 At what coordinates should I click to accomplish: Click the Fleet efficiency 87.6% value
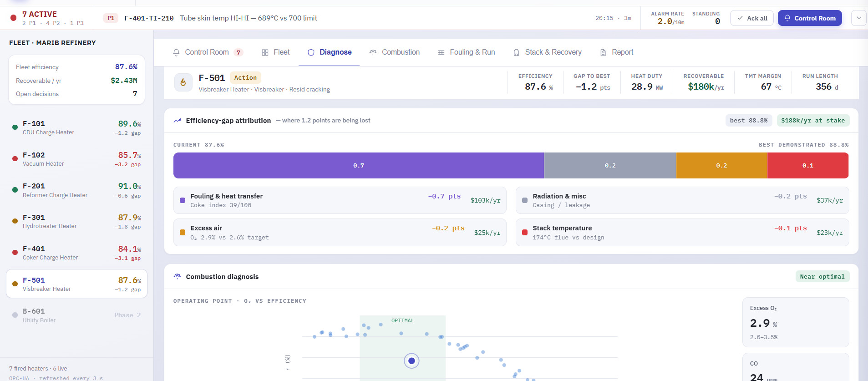(x=126, y=67)
